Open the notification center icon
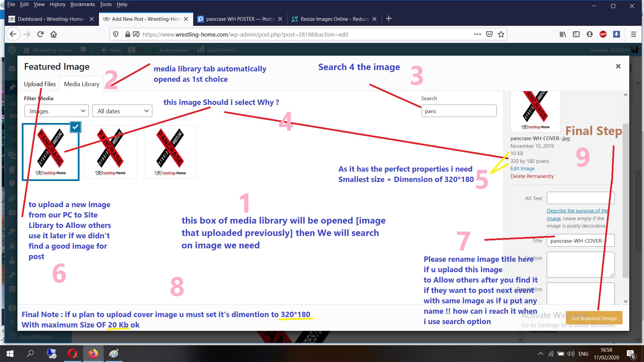The width and height of the screenshot is (644, 362). (x=631, y=354)
